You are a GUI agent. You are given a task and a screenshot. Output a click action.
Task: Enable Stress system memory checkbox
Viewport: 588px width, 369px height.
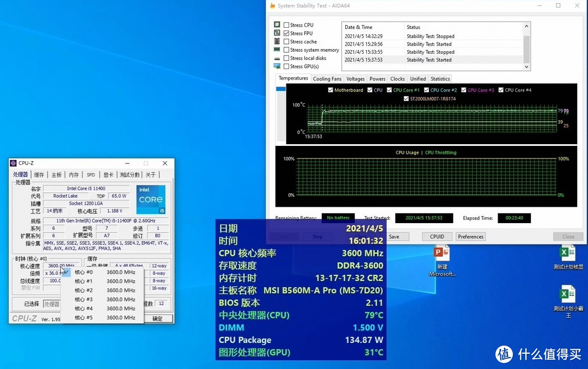286,50
